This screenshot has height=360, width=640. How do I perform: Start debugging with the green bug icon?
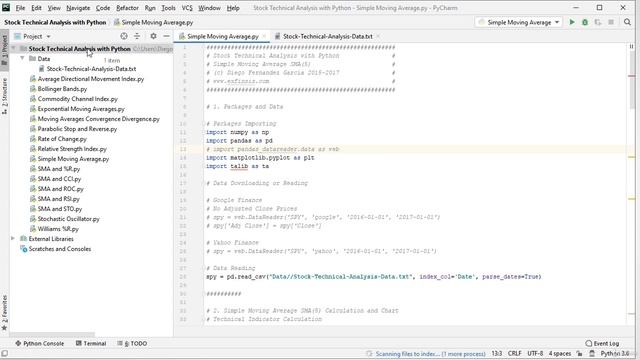point(585,22)
